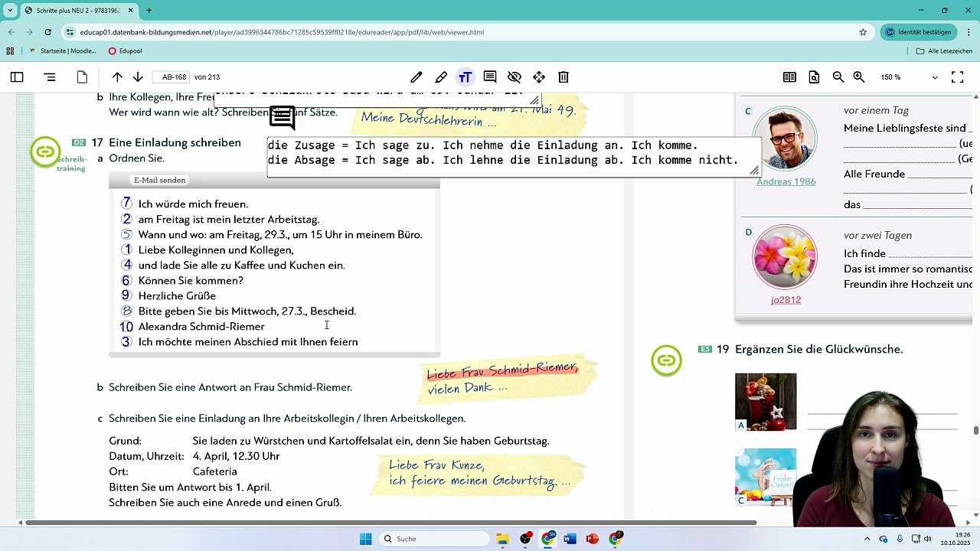The width and height of the screenshot is (980, 551).
Task: Open the Chrome apps grid shortcut
Action: point(10,51)
